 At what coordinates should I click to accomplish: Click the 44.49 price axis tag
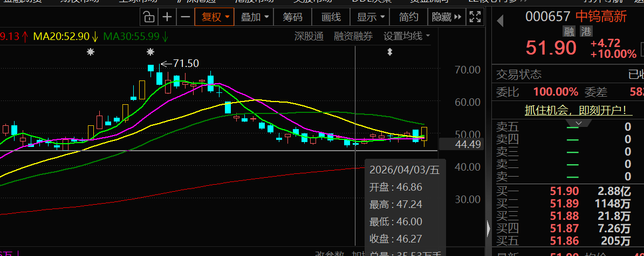(462, 144)
